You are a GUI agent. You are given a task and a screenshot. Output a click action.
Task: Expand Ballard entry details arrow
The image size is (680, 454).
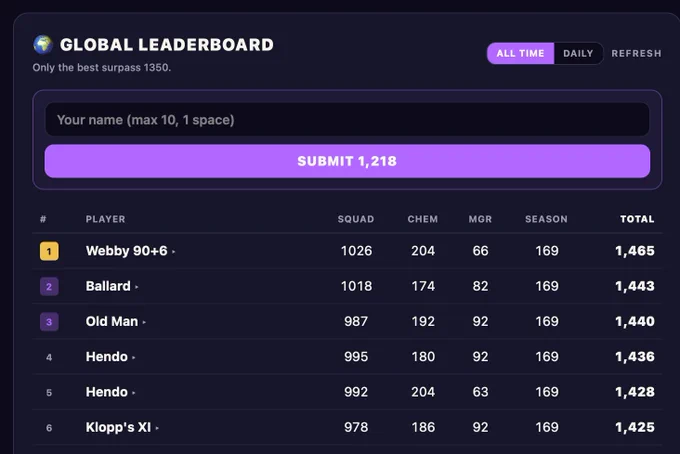pos(137,287)
